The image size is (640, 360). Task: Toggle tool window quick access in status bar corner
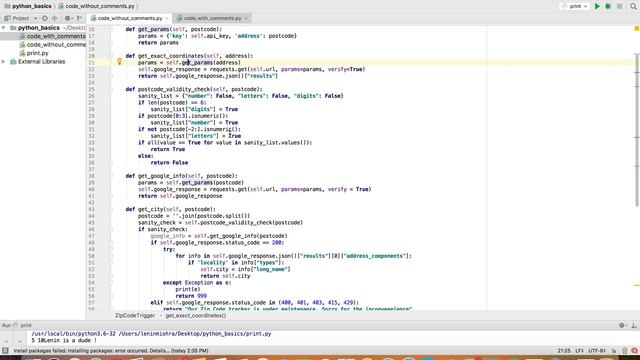[5, 351]
